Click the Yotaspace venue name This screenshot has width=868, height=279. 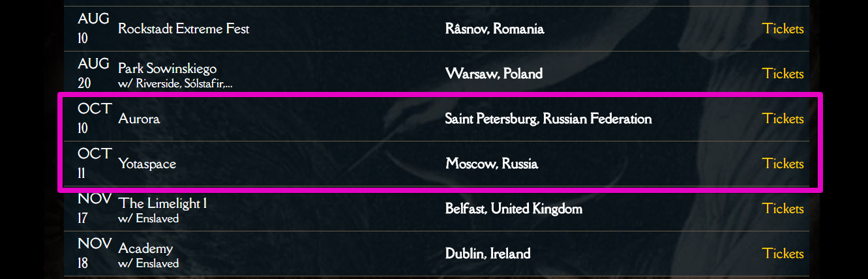coord(147,164)
